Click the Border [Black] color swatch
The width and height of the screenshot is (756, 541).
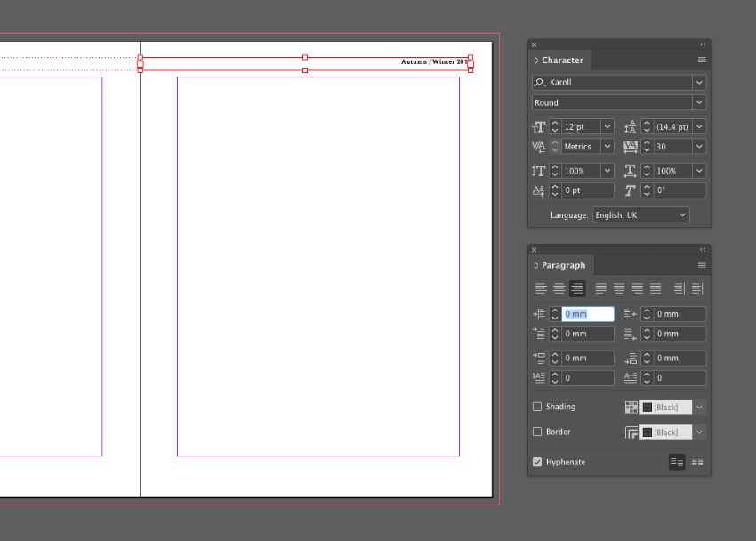coord(666,432)
